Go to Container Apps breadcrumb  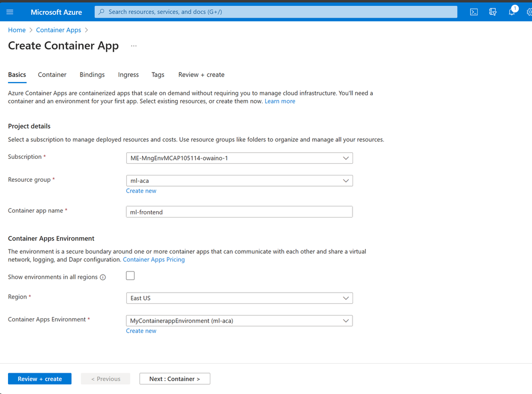point(59,30)
